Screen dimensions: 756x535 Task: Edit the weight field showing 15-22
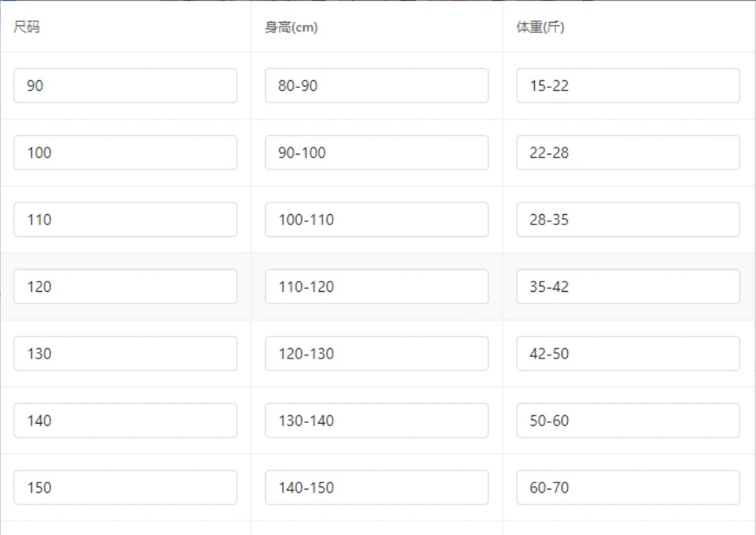tap(627, 86)
